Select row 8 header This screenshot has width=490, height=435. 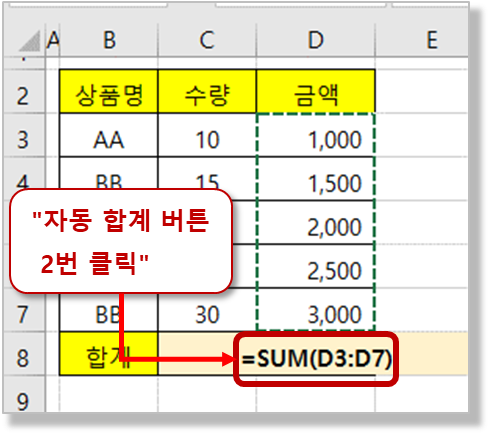(x=23, y=354)
